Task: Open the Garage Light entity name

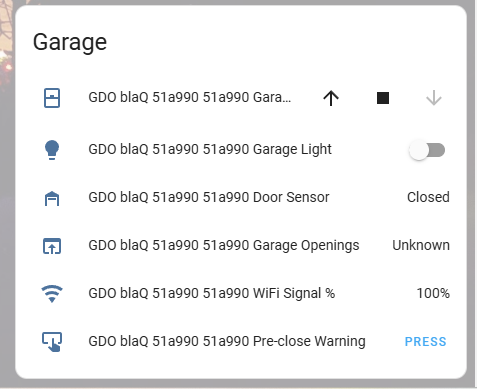Action: [x=210, y=149]
